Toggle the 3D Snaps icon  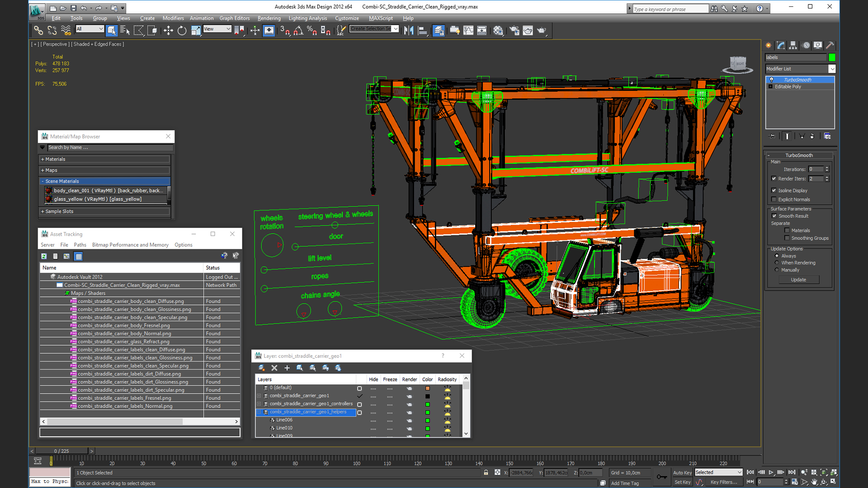click(284, 30)
